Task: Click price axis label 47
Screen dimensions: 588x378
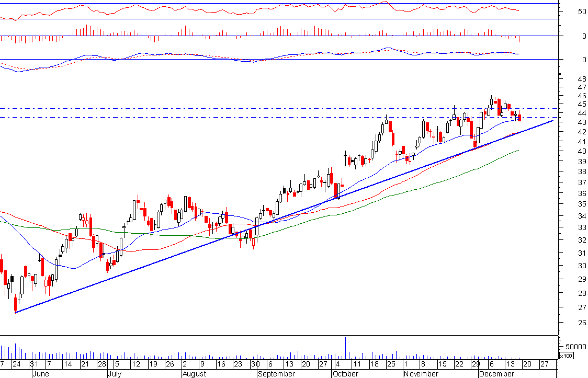Action: [x=582, y=88]
